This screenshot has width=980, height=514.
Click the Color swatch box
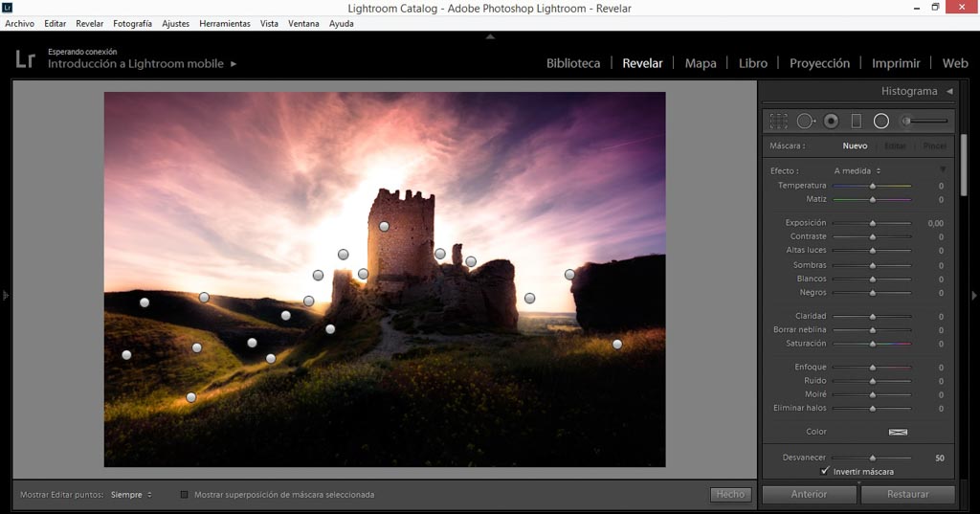coord(898,432)
